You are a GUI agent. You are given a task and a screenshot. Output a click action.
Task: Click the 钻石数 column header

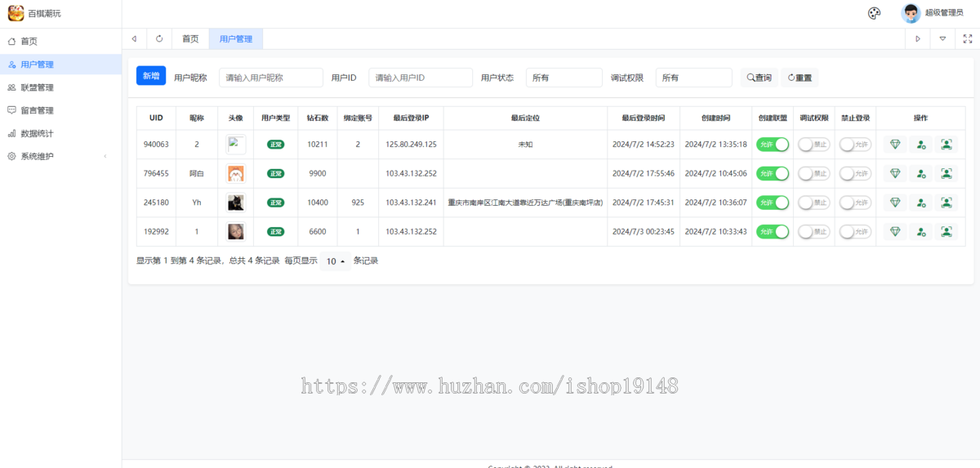(318, 118)
